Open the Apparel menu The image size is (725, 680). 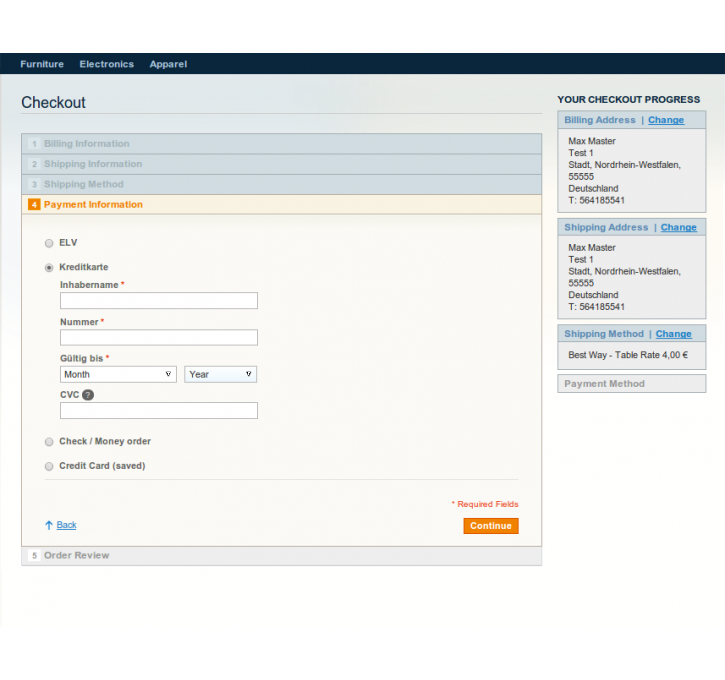[x=168, y=64]
